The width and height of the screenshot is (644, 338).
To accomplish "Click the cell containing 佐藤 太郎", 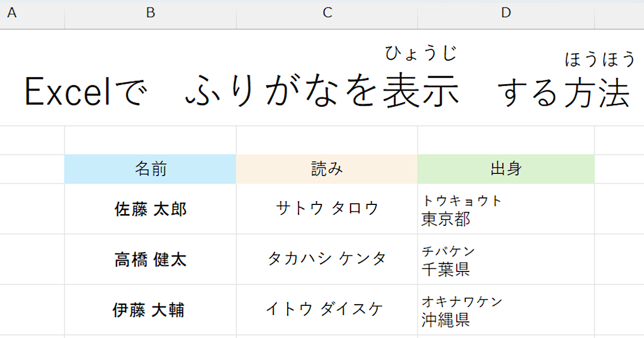I will pos(150,209).
